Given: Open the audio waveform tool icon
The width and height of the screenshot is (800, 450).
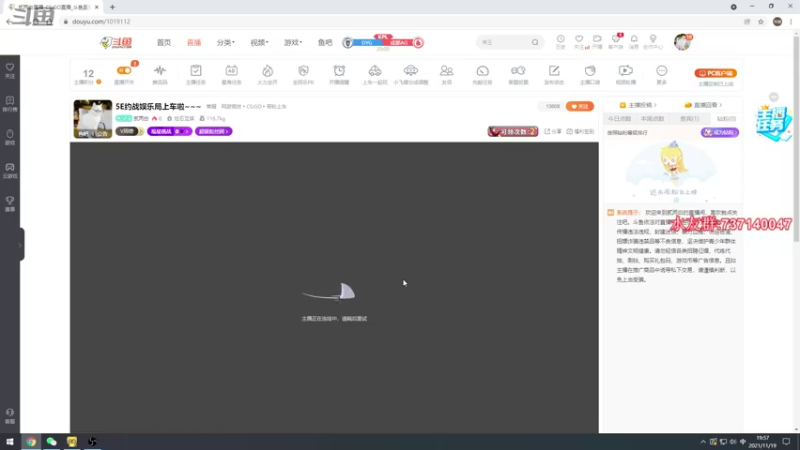Looking at the screenshot, I should coord(160,70).
